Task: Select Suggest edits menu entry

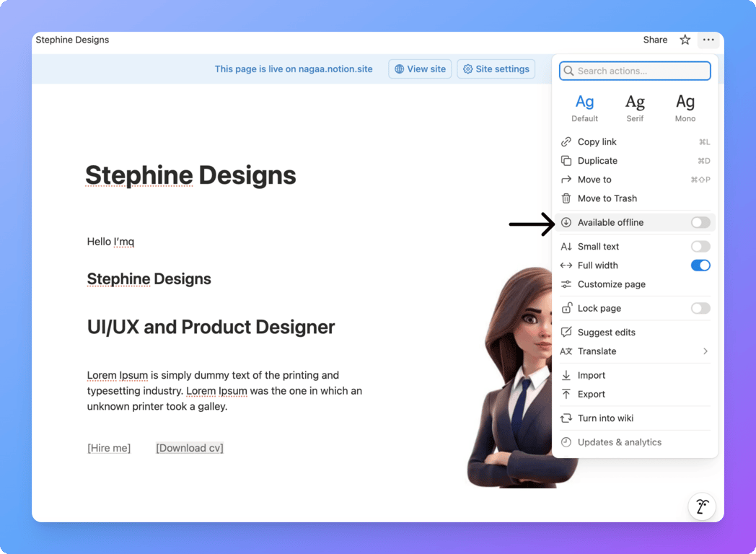Action: pyautogui.click(x=635, y=333)
